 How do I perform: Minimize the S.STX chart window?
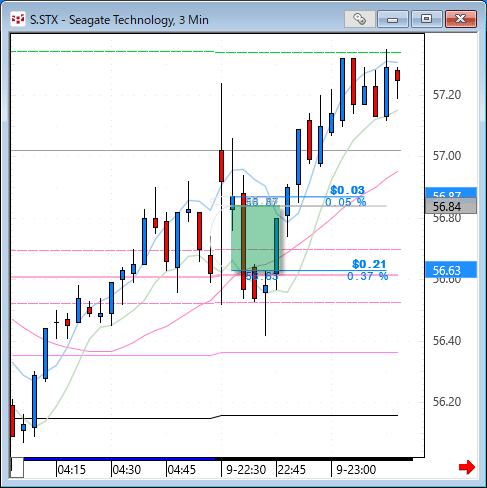[x=393, y=19]
